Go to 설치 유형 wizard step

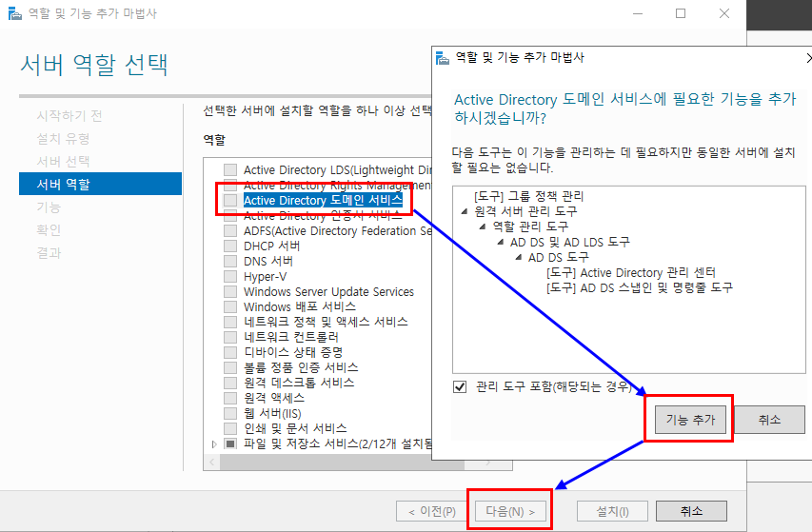63,138
